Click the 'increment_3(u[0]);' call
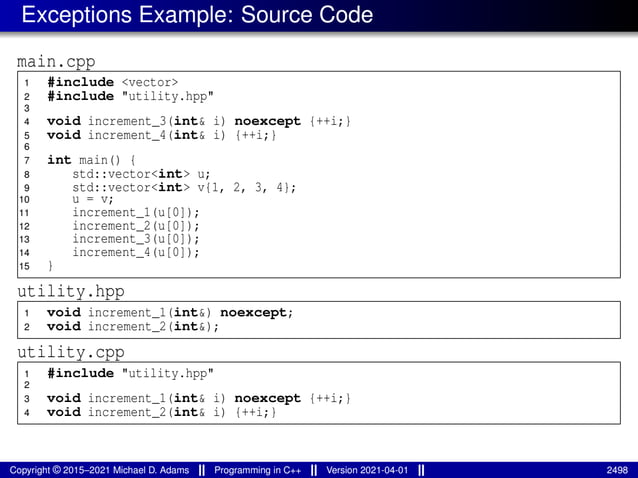 (x=136, y=239)
